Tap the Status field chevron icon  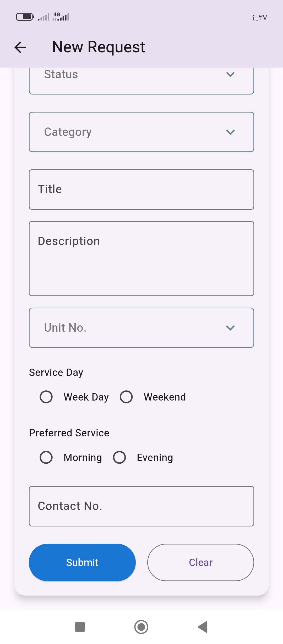click(x=230, y=75)
